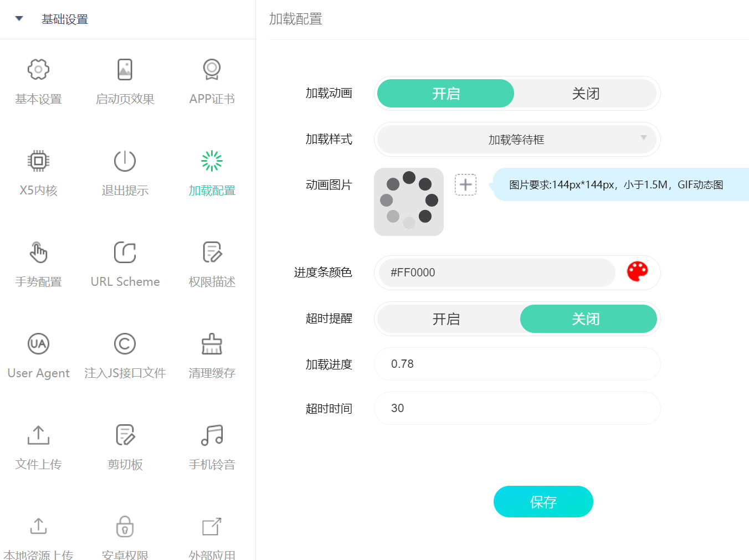Open the 安卓权限 lock icon
This screenshot has height=560, width=749.
(125, 526)
